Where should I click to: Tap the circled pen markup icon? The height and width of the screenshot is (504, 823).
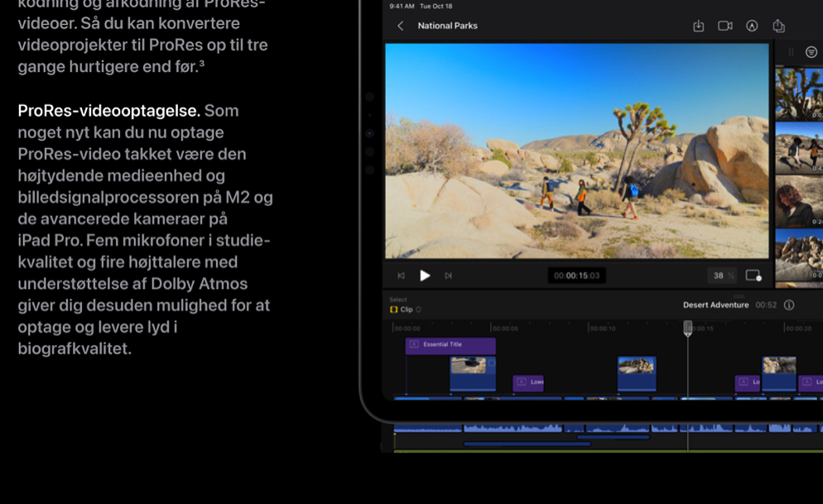point(752,26)
